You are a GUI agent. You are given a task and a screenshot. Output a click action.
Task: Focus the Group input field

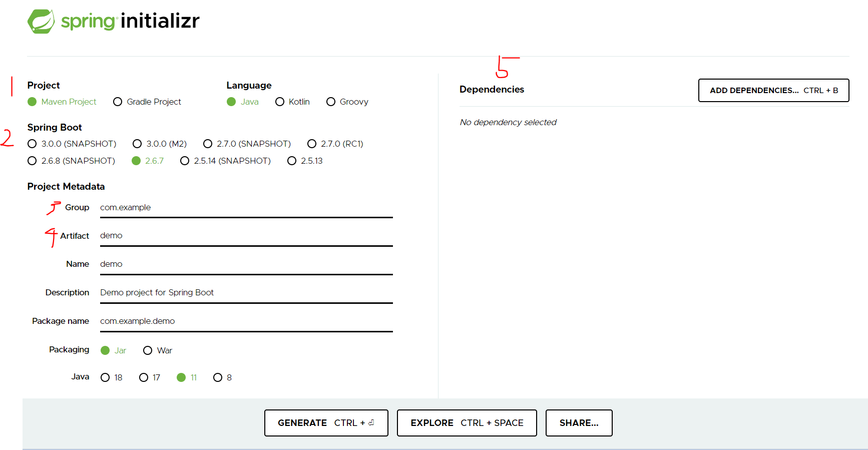246,208
